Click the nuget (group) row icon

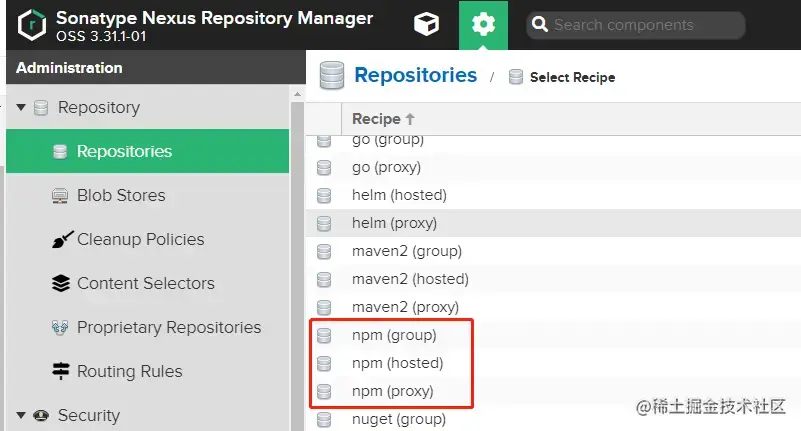tap(324, 420)
